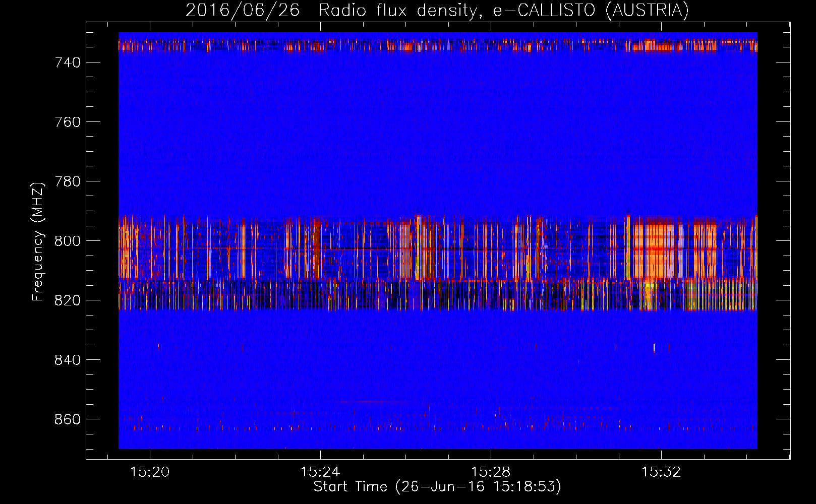Click the 800 frequency tick label
This screenshot has width=816, height=504.
pos(68,241)
